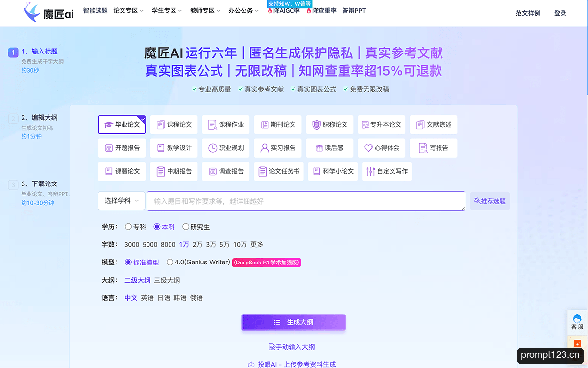Expand the 论文专区 menu

click(128, 11)
